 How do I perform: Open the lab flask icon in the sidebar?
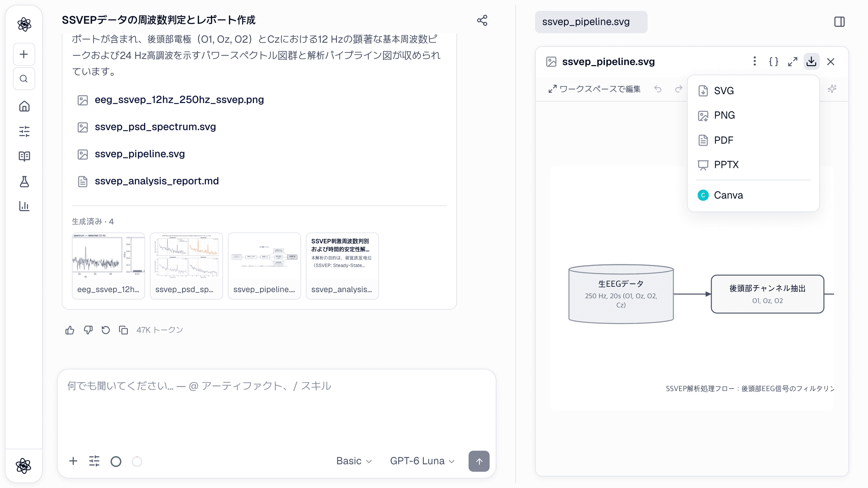(x=24, y=181)
